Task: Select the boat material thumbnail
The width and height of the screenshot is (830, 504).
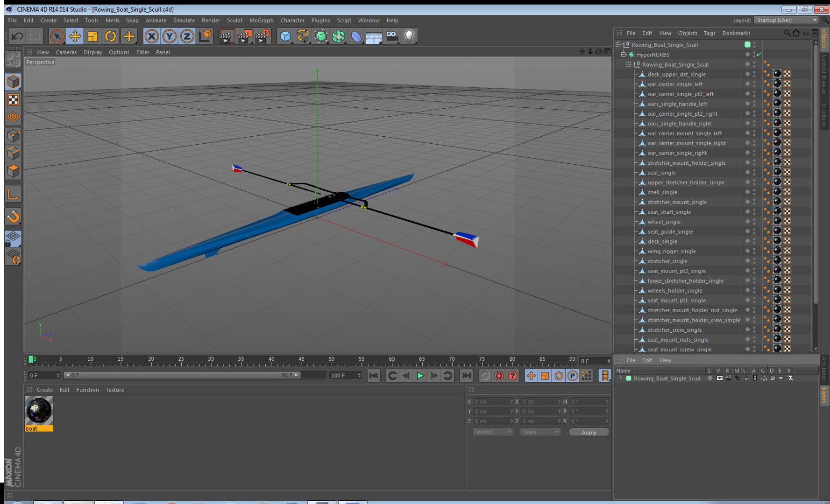Action: pyautogui.click(x=39, y=411)
